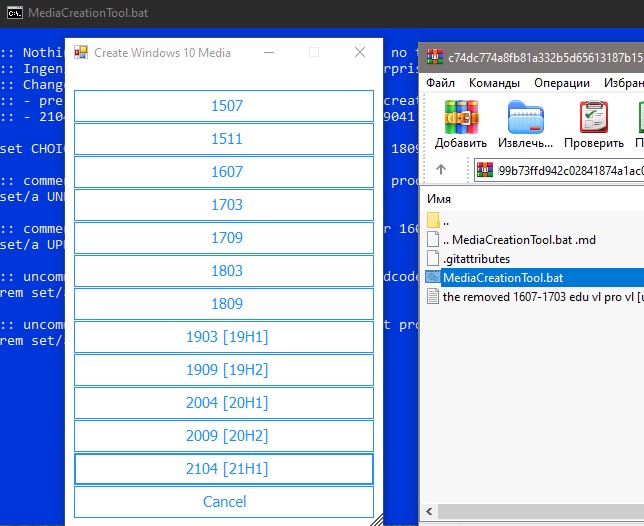
Task: Click the Имя column header
Action: point(439,199)
